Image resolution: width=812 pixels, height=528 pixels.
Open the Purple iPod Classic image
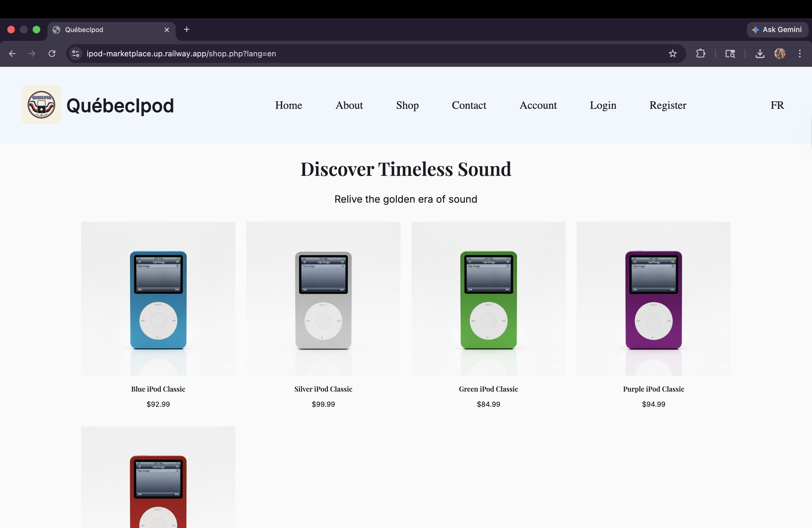[x=653, y=299]
